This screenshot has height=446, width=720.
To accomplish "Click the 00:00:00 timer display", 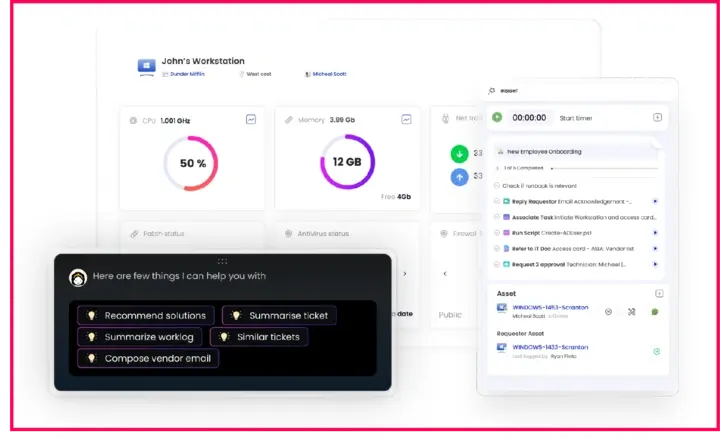I will (529, 118).
